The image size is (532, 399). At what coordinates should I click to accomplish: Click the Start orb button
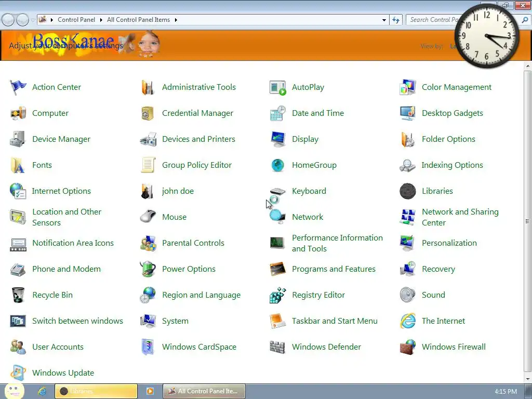[14, 391]
